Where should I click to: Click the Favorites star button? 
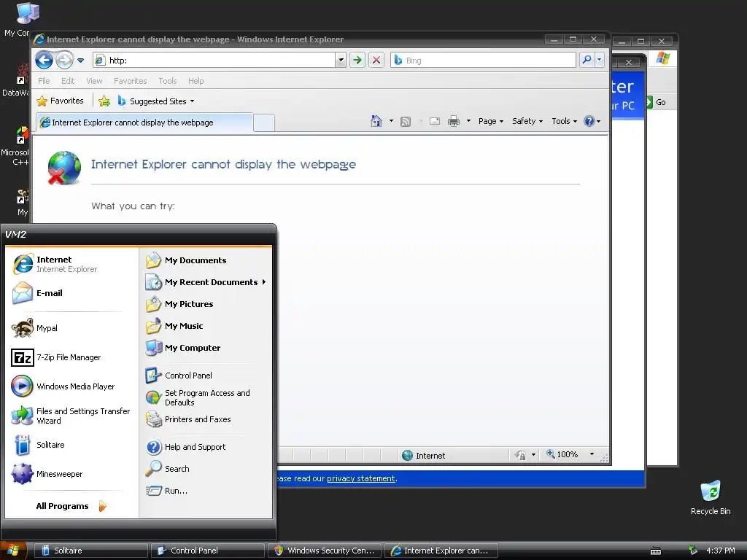click(x=60, y=101)
